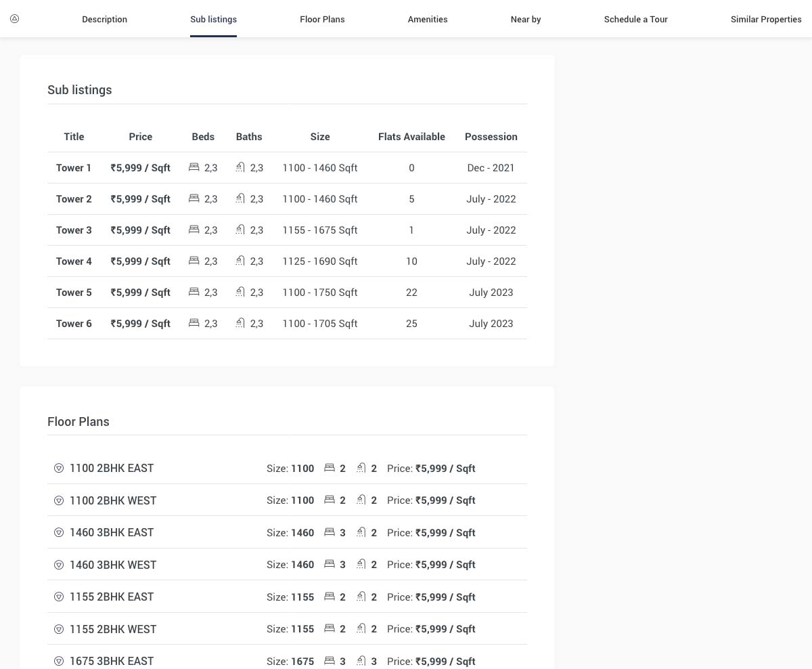Click Flats Available value 10 for Tower 4
The image size is (812, 669).
click(x=411, y=261)
